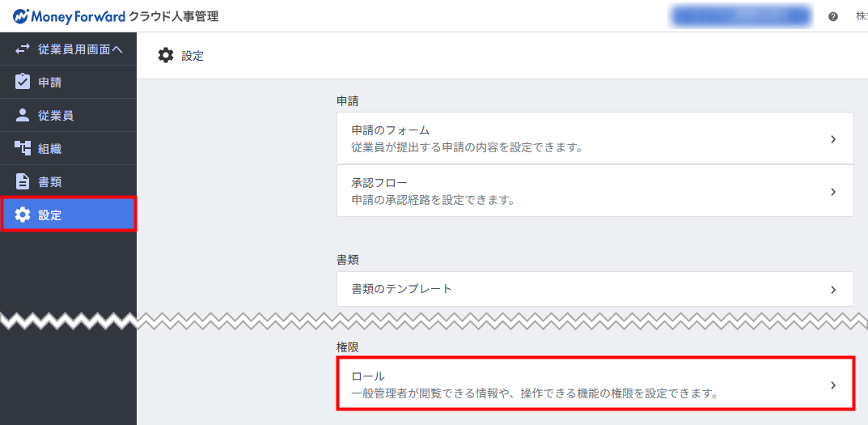868x425 pixels.
Task: Click the gear icon in the 設定 page title
Action: pos(166,55)
